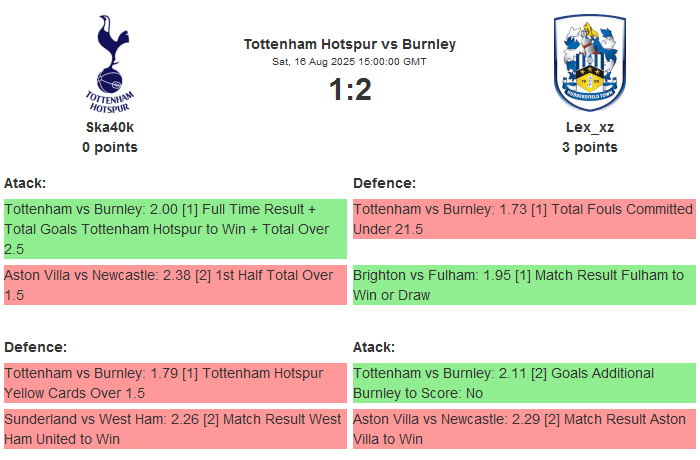Viewport: 700px width, 460px height.
Task: Select the Burnley to Score: No bet
Action: coord(523,383)
